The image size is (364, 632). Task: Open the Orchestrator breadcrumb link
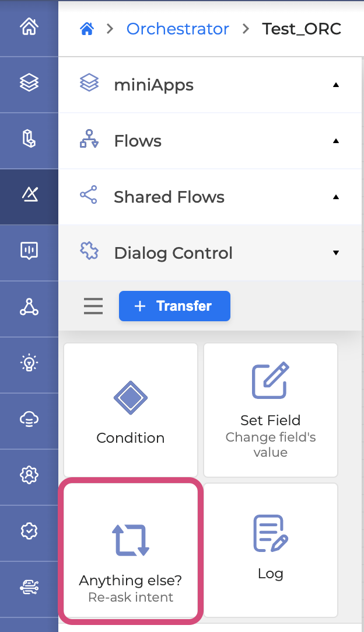pyautogui.click(x=177, y=29)
